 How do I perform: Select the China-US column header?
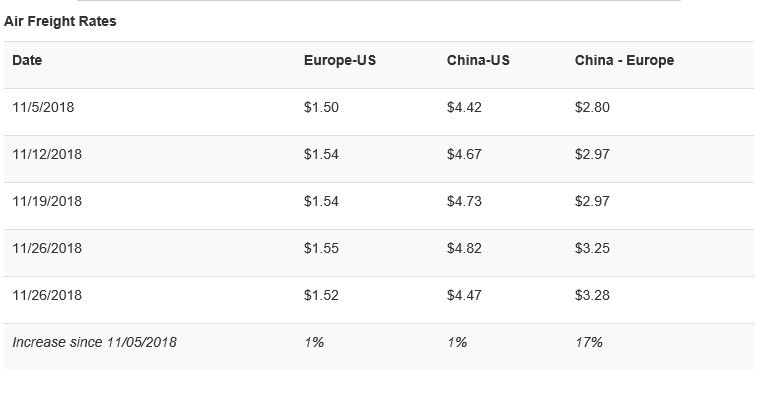pos(478,60)
